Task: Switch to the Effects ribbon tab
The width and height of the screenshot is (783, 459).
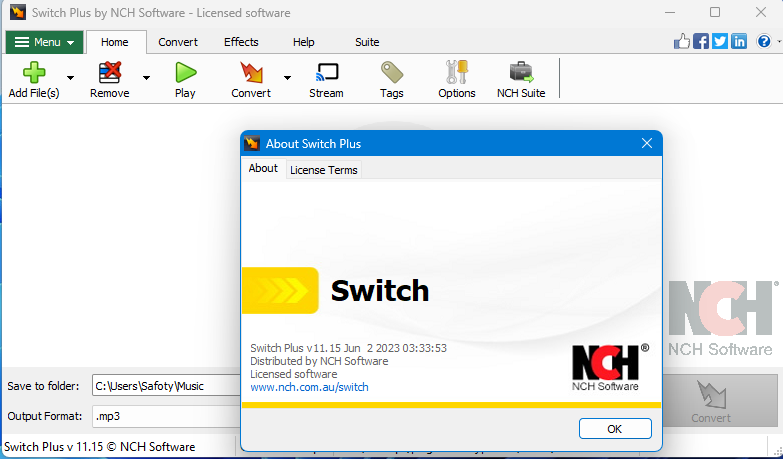Action: pos(241,42)
